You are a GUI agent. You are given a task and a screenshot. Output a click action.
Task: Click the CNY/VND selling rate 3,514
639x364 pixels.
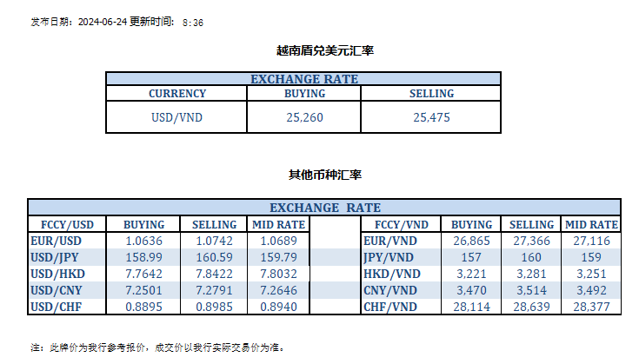pyautogui.click(x=531, y=289)
